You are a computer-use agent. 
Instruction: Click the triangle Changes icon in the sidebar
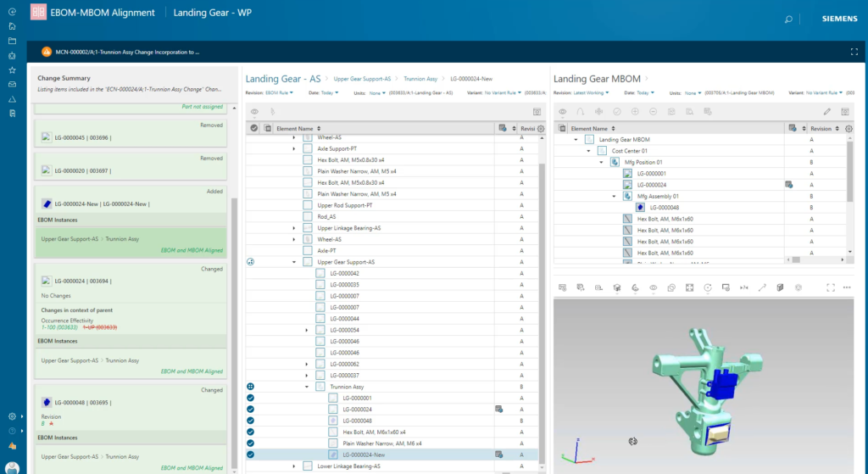tap(12, 99)
